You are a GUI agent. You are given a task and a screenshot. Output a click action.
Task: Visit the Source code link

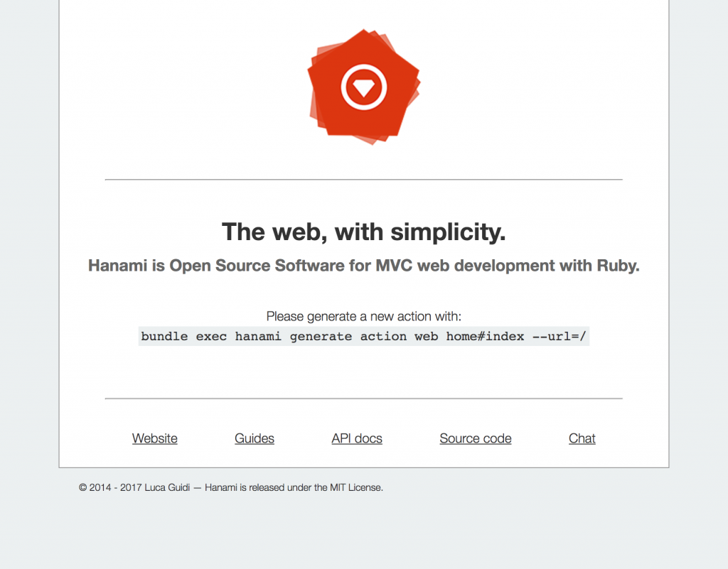(476, 438)
